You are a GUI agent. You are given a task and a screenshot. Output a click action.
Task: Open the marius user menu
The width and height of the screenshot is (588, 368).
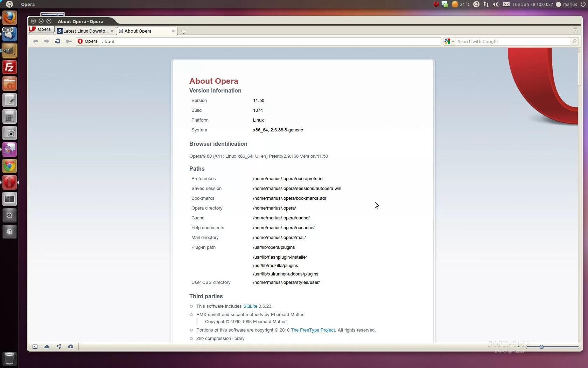(567, 4)
